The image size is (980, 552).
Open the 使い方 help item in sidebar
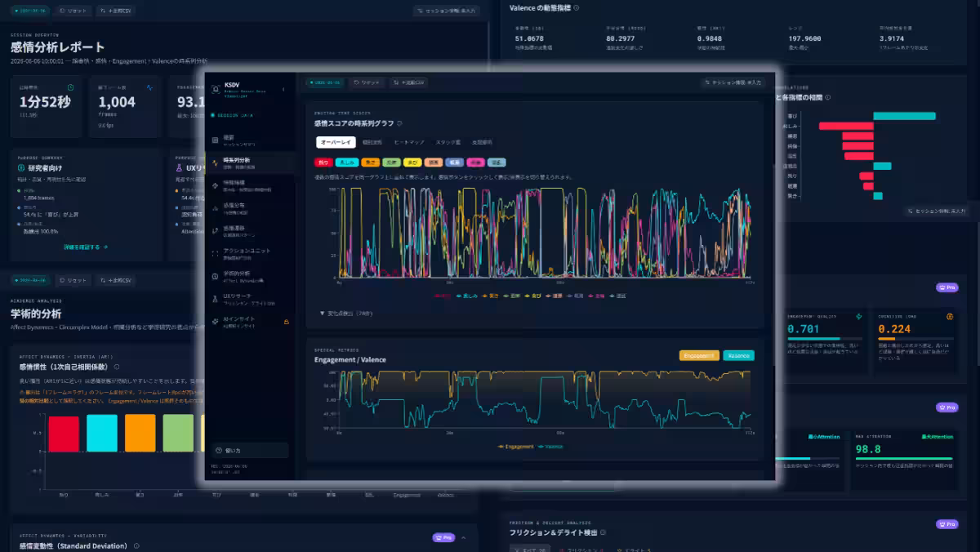tap(249, 450)
